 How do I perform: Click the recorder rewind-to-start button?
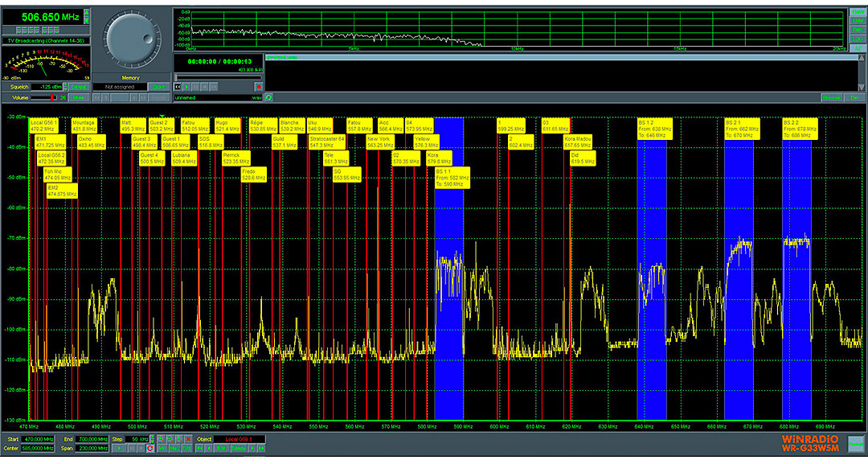(x=178, y=86)
